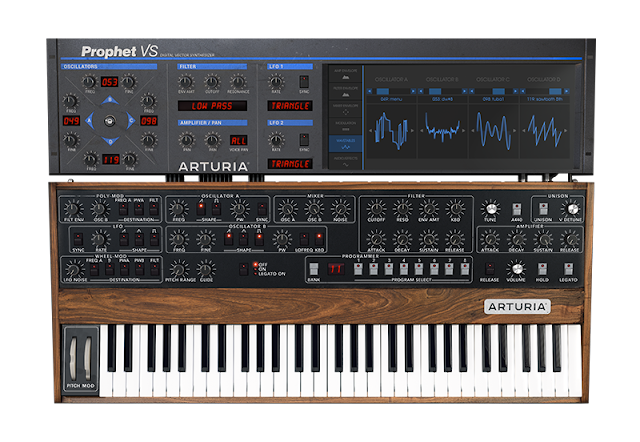640x442 pixels.
Task: Click the Prophet VS filter Cutoff knob
Action: pos(212,81)
